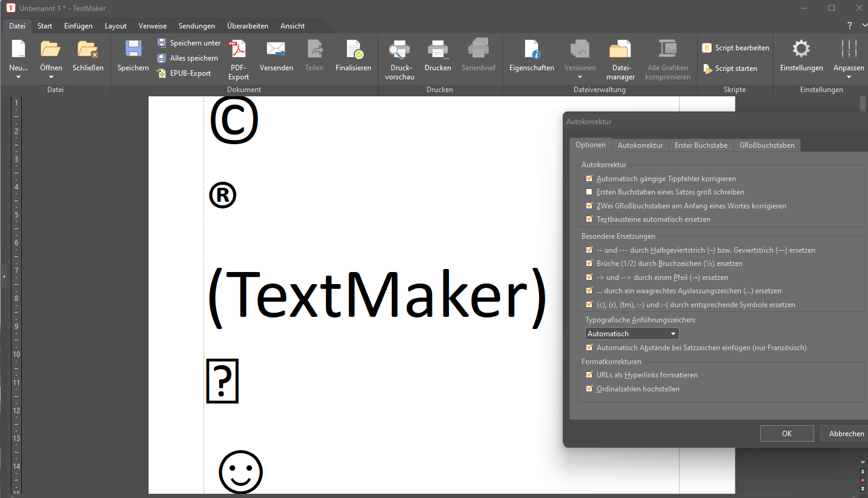Screen dimensions: 868x498
Task: Select Alles speichern
Action: (188, 58)
